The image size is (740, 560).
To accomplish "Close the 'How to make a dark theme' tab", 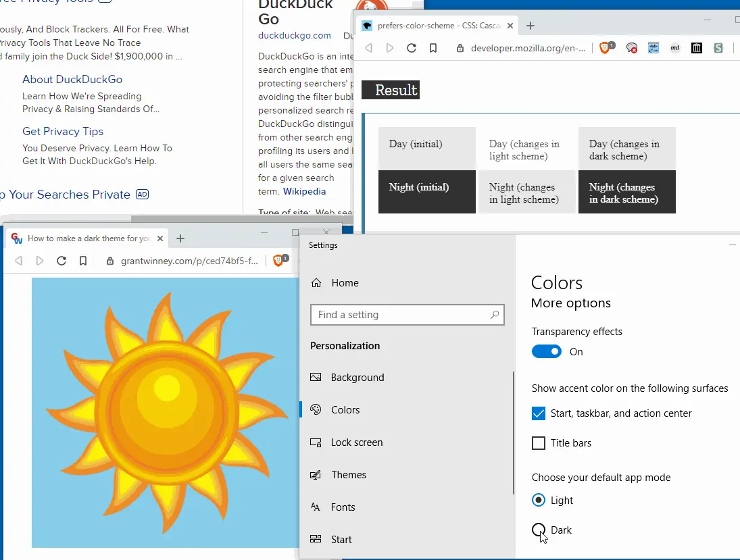I will [x=160, y=238].
